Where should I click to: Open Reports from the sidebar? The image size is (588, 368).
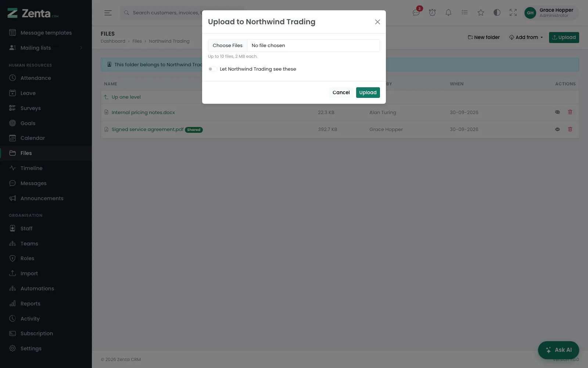46,304
